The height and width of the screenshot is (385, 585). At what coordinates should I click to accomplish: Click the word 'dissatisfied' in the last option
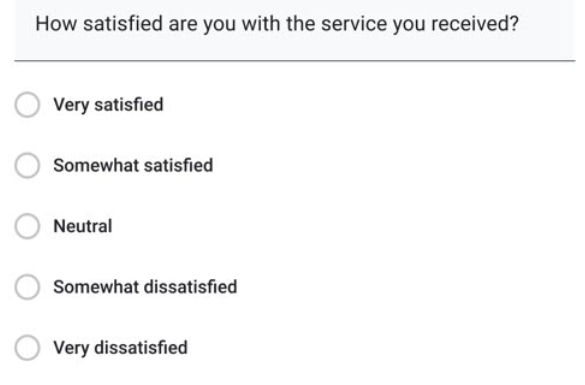point(141,348)
